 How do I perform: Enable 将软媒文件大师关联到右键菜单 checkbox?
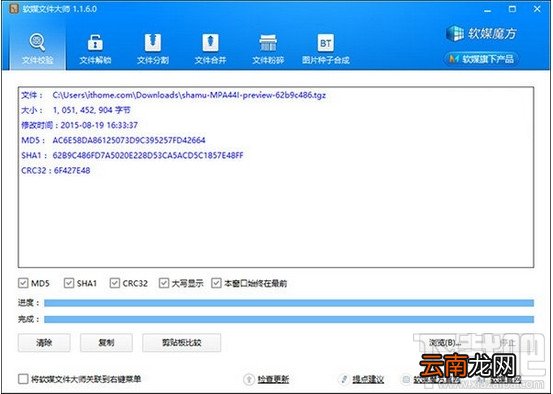pos(23,379)
